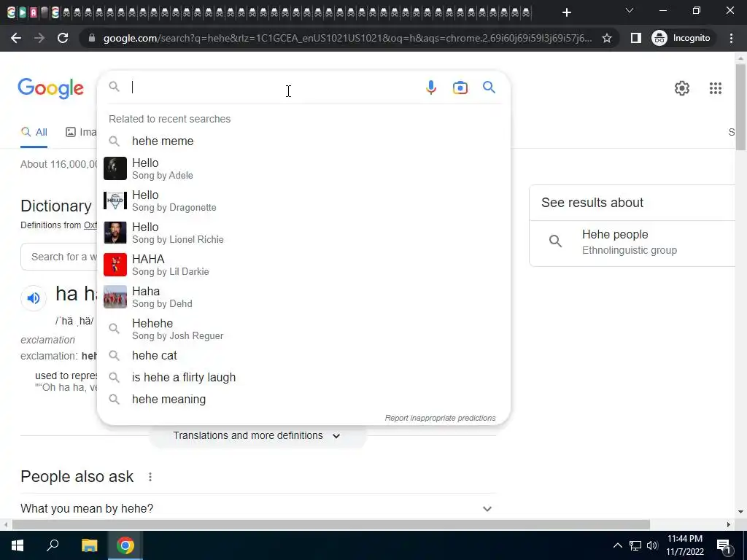
Task: Open network status tray icon
Action: (635, 545)
